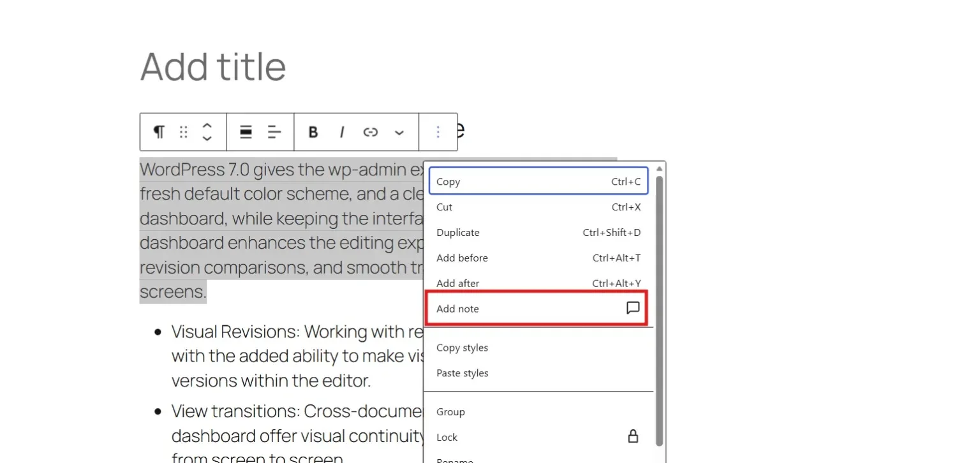Click the Paragraph block type icon
Screen dimensions: 980x463
point(159,132)
